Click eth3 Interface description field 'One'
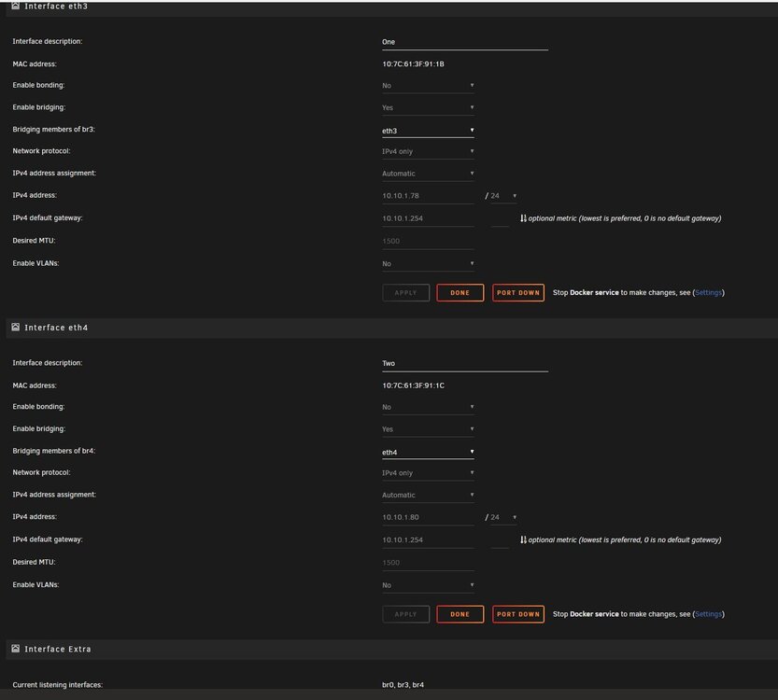This screenshot has height=700, width=778. point(465,43)
